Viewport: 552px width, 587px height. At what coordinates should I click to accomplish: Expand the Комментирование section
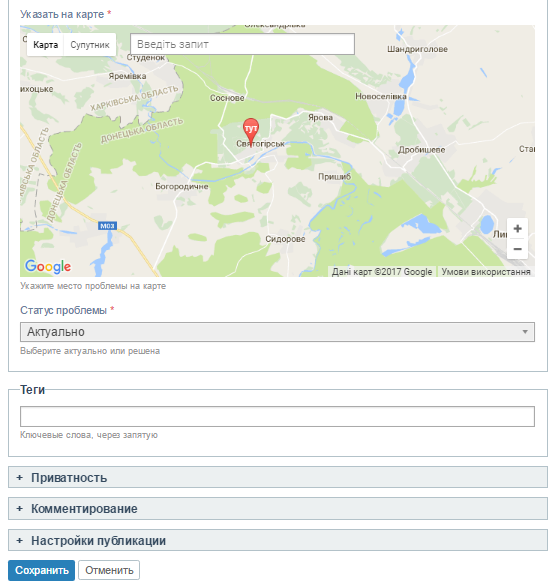pos(278,508)
